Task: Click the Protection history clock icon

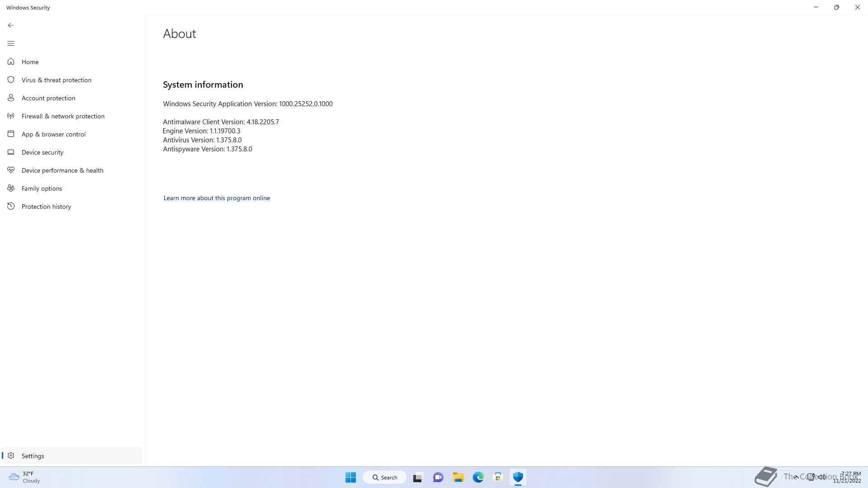Action: 11,206
